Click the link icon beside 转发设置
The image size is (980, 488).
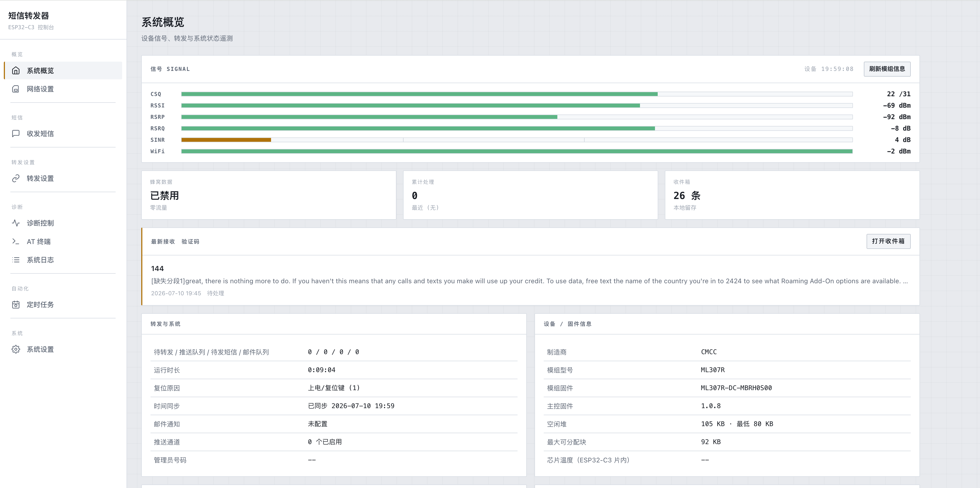pyautogui.click(x=16, y=178)
